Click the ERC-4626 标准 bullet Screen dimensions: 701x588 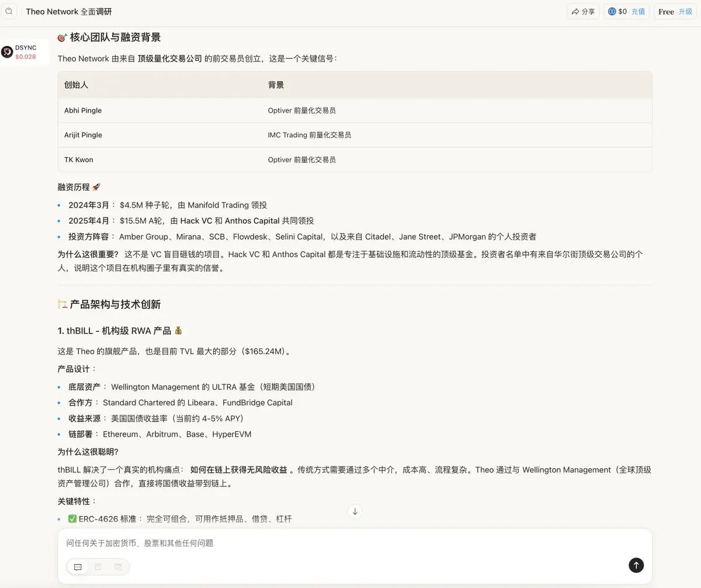click(x=180, y=519)
